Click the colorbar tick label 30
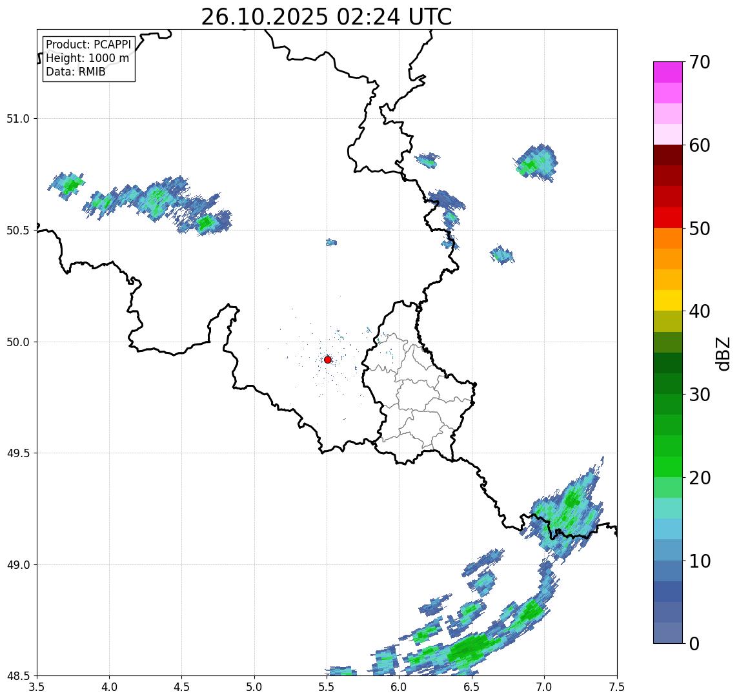Image resolution: width=739 pixels, height=700 pixels. [x=700, y=395]
